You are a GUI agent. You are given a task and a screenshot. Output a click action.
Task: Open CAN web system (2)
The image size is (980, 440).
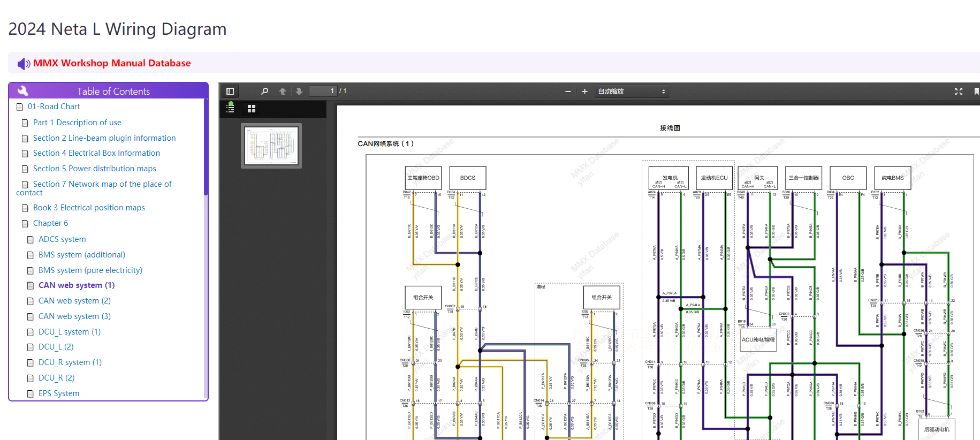point(74,301)
